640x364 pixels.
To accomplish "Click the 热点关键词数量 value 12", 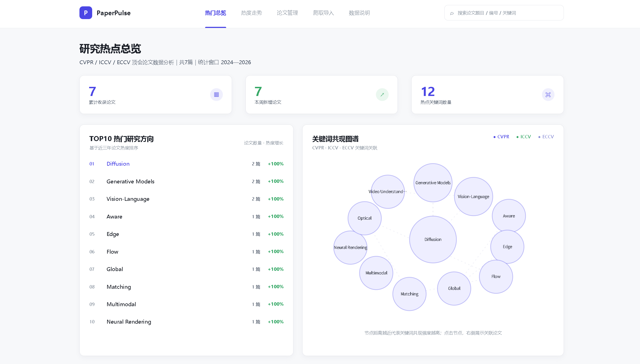I will tap(428, 92).
